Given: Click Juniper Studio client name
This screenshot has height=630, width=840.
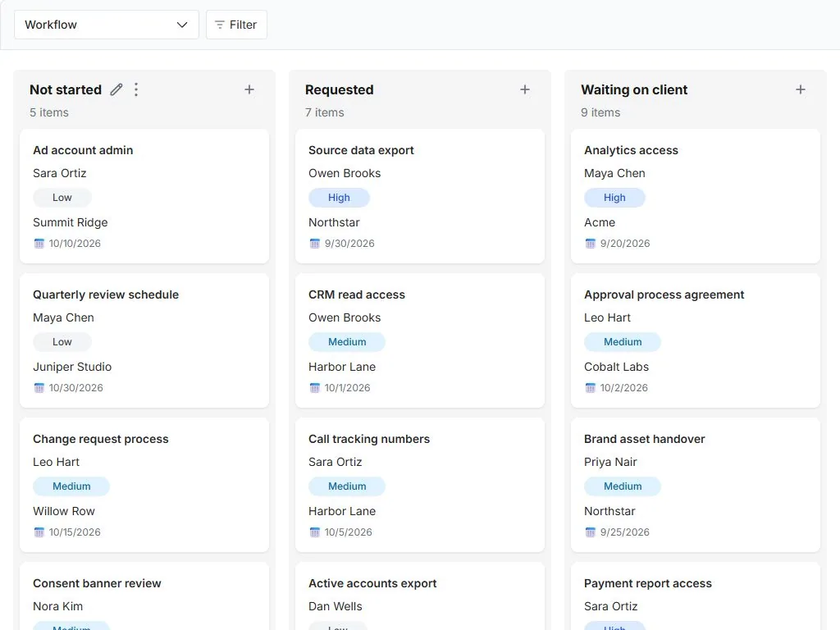Looking at the screenshot, I should [x=72, y=367].
